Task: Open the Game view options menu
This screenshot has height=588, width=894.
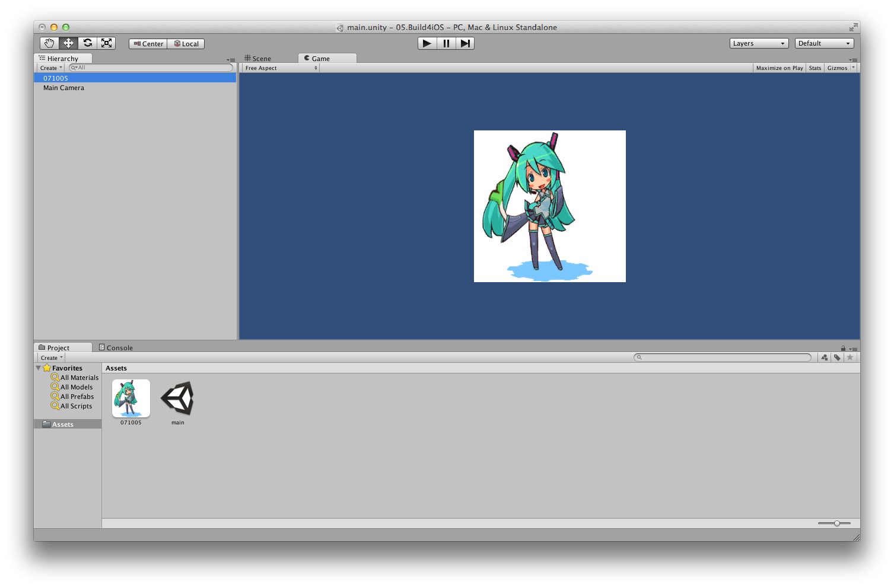Action: (x=853, y=60)
